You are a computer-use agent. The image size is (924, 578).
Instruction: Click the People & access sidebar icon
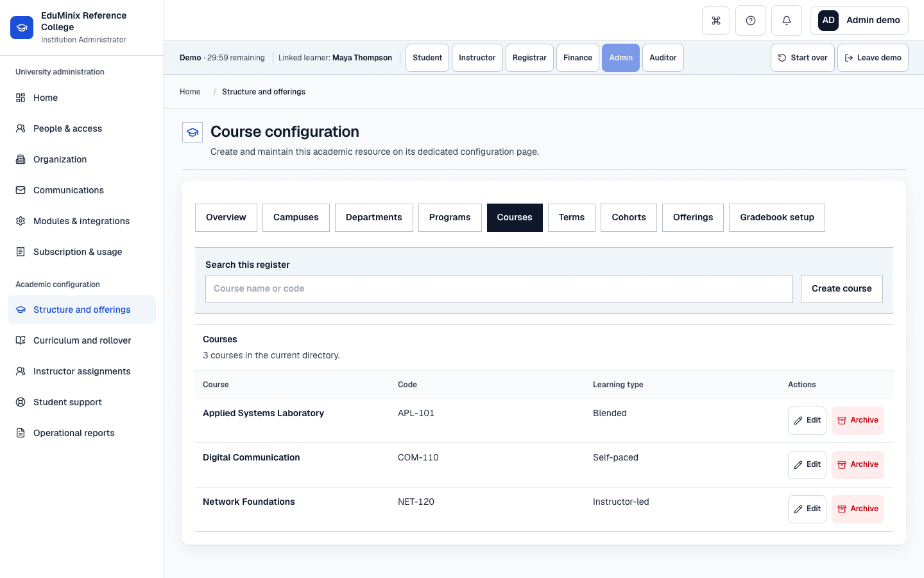(x=21, y=128)
